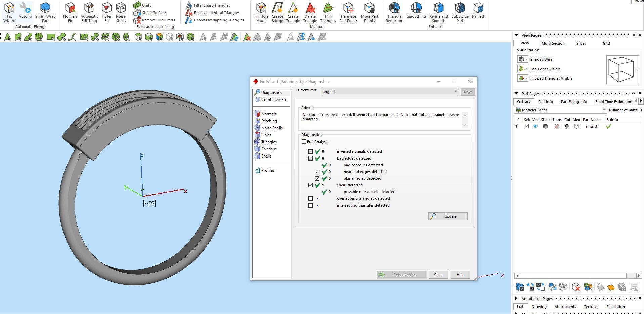Select Noise Shells tool

[x=121, y=12]
